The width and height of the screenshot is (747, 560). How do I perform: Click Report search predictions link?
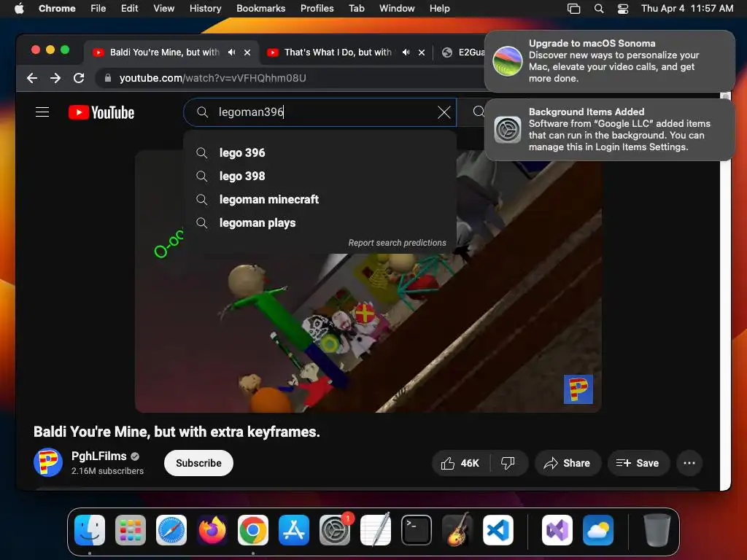(397, 243)
